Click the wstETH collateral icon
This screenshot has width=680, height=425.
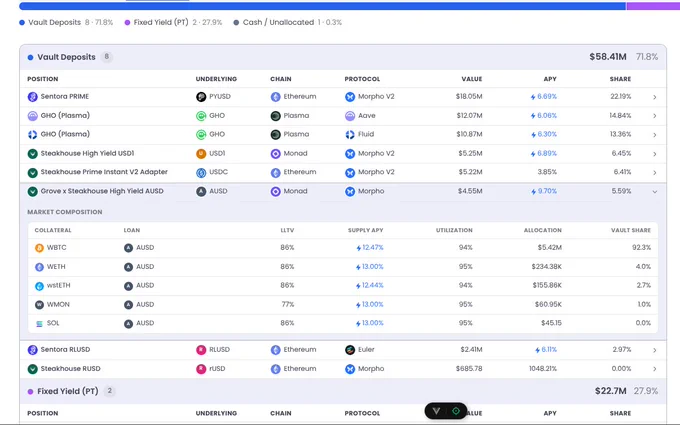(x=39, y=286)
